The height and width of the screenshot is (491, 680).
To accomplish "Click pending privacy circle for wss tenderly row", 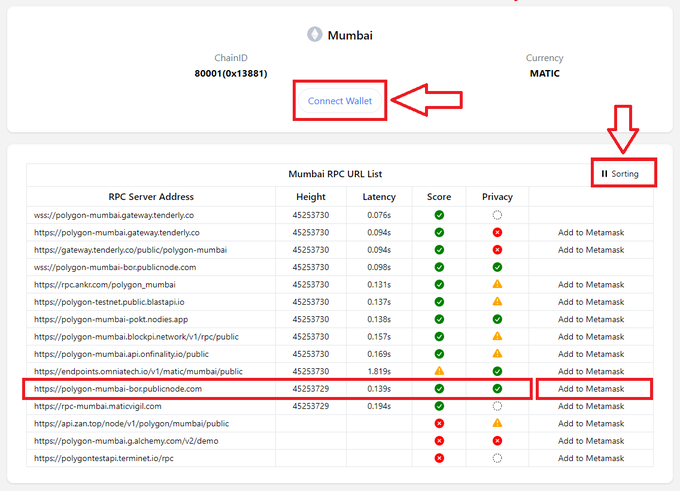I will click(x=497, y=215).
